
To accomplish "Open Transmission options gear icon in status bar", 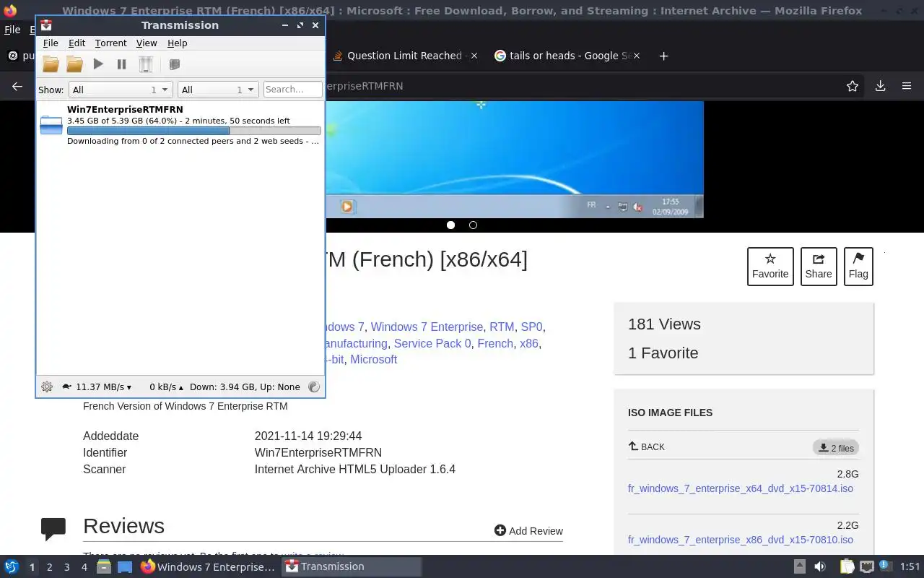I will (x=47, y=387).
